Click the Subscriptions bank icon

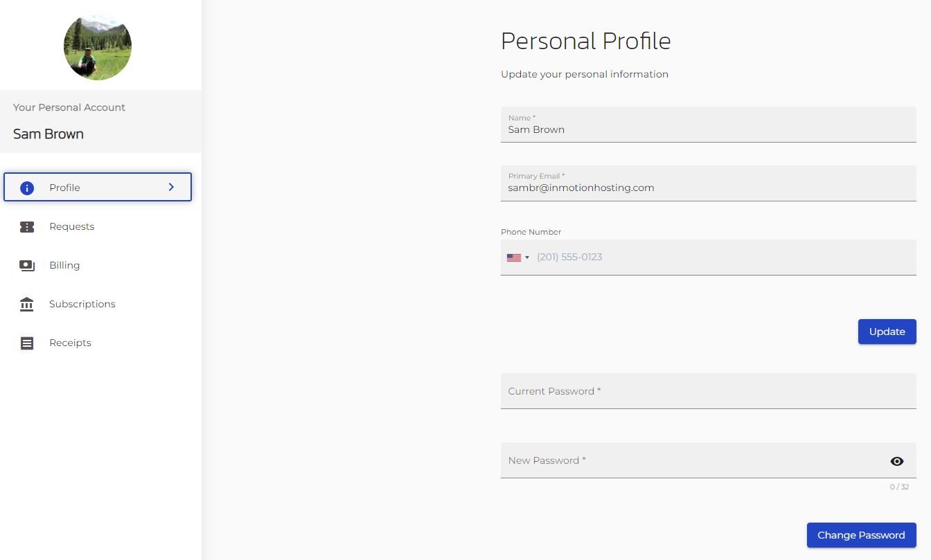click(27, 304)
